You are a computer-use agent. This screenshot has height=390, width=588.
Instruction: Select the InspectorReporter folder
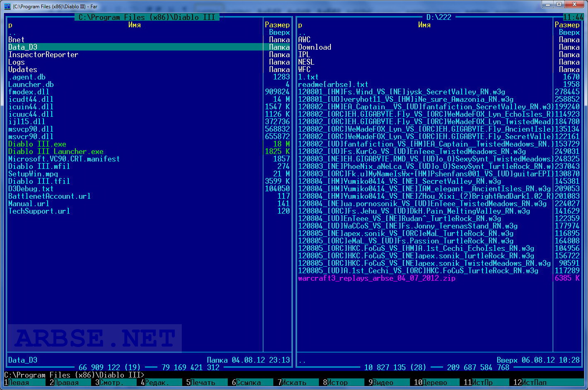(x=43, y=55)
